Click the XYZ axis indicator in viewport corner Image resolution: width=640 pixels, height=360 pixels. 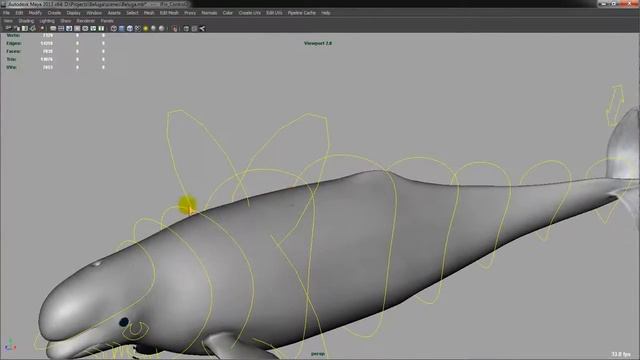(x=10, y=345)
